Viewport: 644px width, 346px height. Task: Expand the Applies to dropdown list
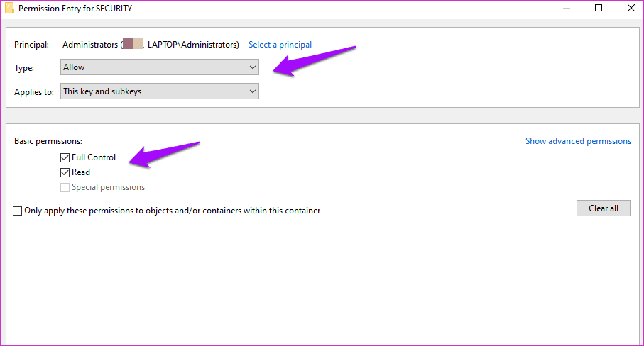tap(160, 91)
